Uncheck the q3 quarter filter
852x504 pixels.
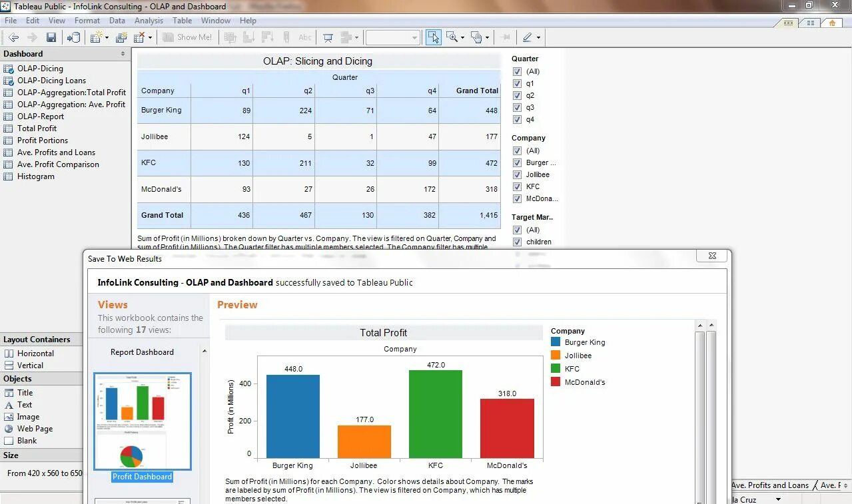coord(517,107)
